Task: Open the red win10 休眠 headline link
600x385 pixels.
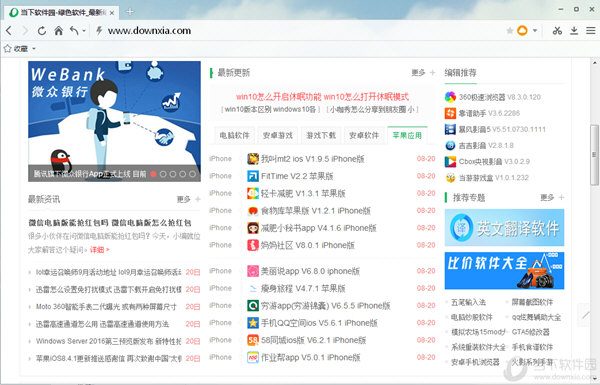Action: [x=322, y=97]
